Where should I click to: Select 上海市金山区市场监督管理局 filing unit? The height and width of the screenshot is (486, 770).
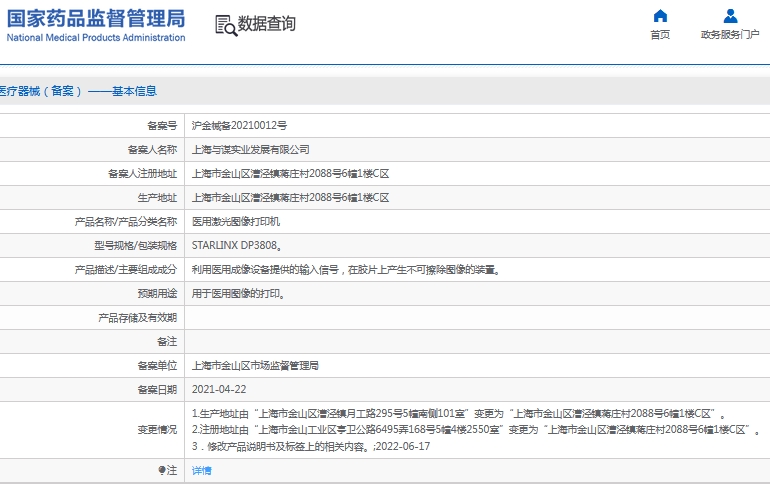[x=255, y=366]
